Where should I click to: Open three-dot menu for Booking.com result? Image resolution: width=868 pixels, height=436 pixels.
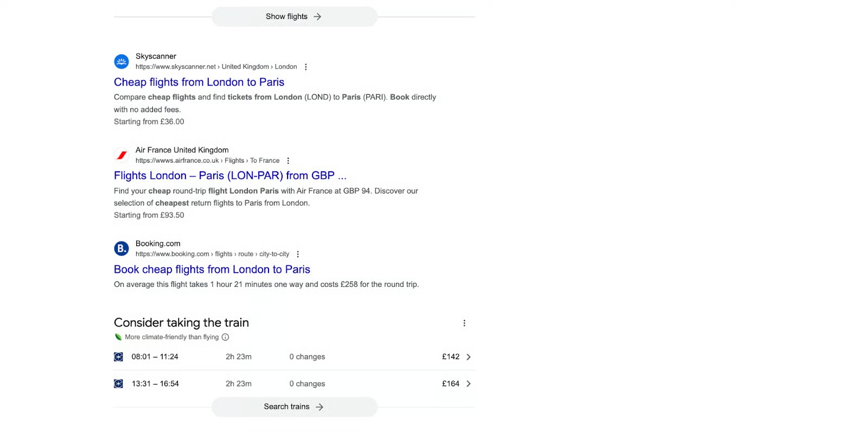[x=298, y=254]
